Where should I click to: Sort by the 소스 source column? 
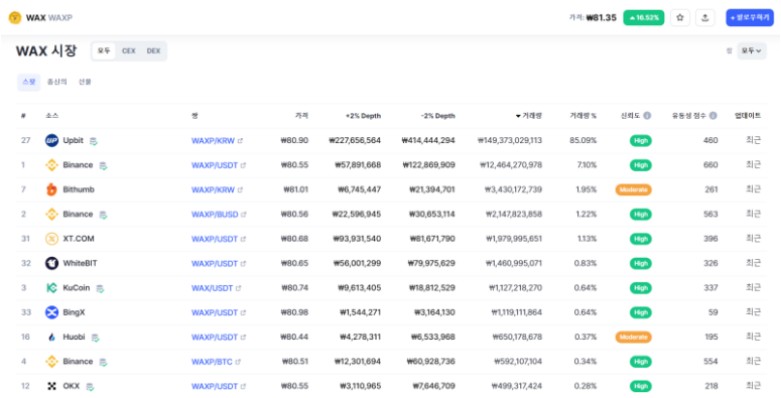[x=52, y=116]
